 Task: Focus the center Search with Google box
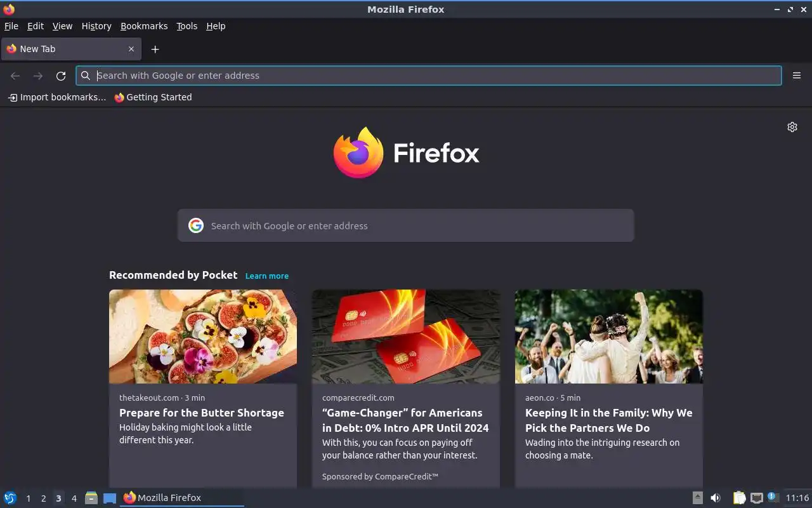(x=406, y=225)
